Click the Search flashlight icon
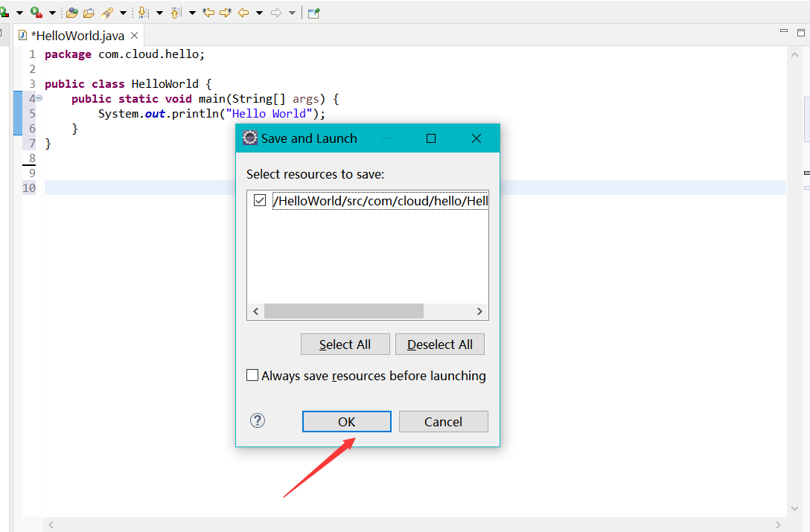Screen dimensions: 810x532 (x=107, y=13)
